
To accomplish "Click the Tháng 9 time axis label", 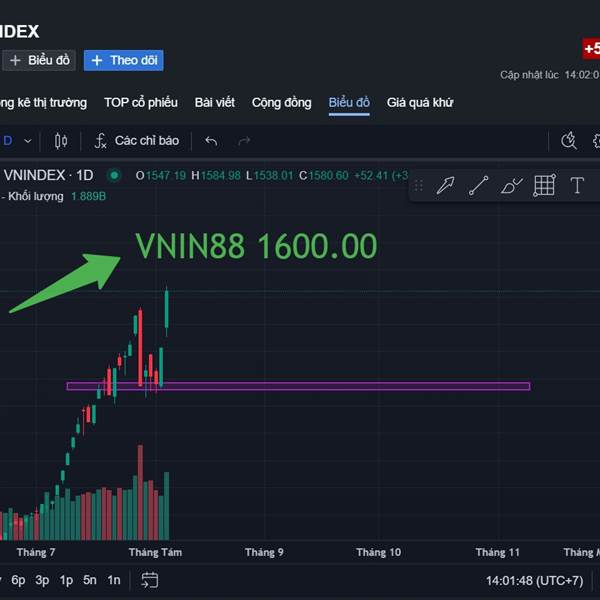I will pyautogui.click(x=264, y=552).
